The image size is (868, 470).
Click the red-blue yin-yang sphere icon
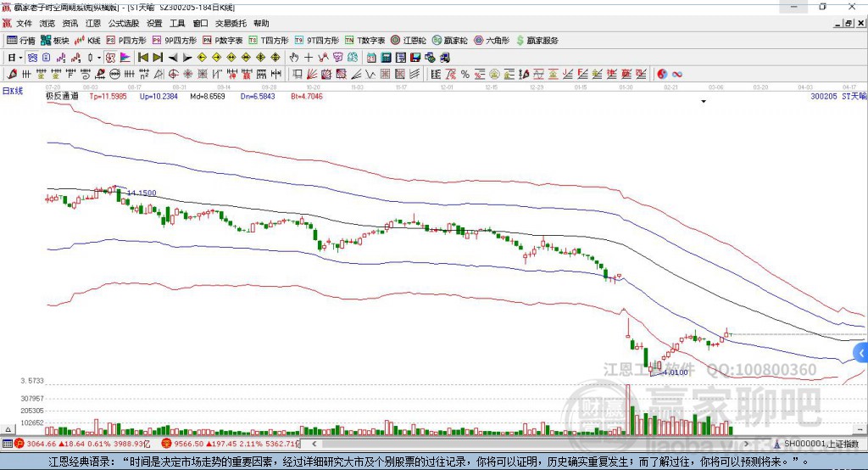(x=662, y=75)
